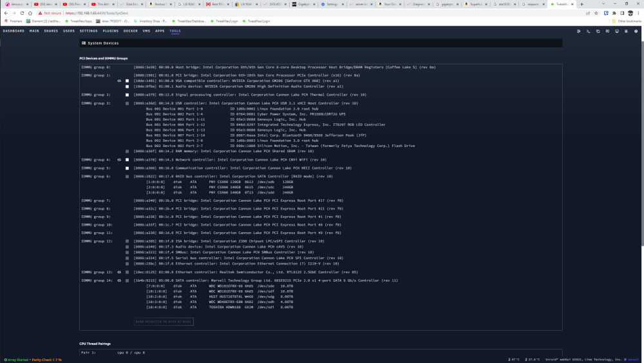The width and height of the screenshot is (644, 363).
Task: Click the system info monitor icon
Action: [x=617, y=31]
